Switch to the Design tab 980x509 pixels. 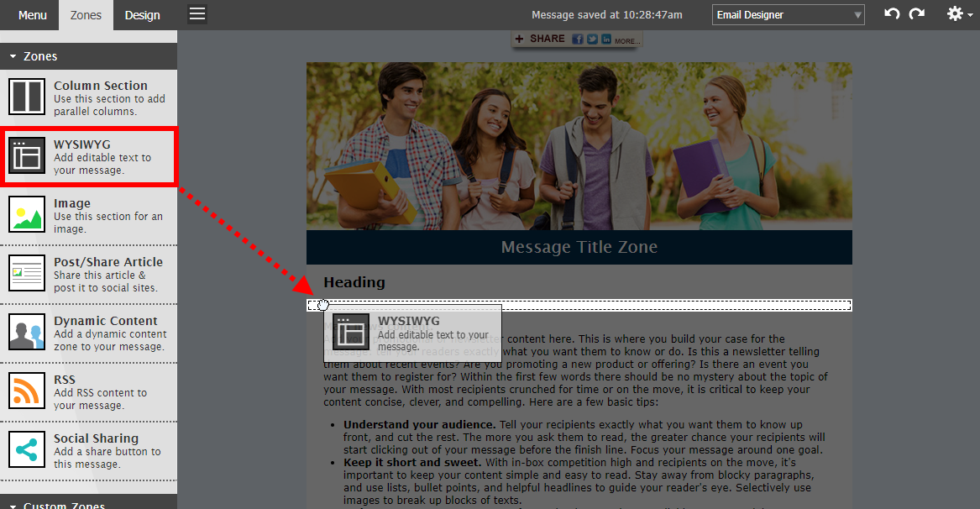click(x=142, y=14)
